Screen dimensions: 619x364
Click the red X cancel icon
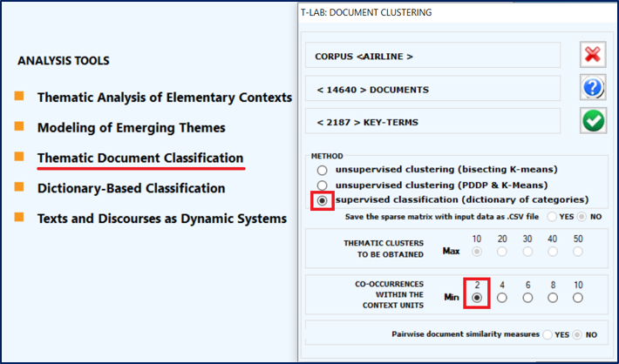click(x=593, y=54)
